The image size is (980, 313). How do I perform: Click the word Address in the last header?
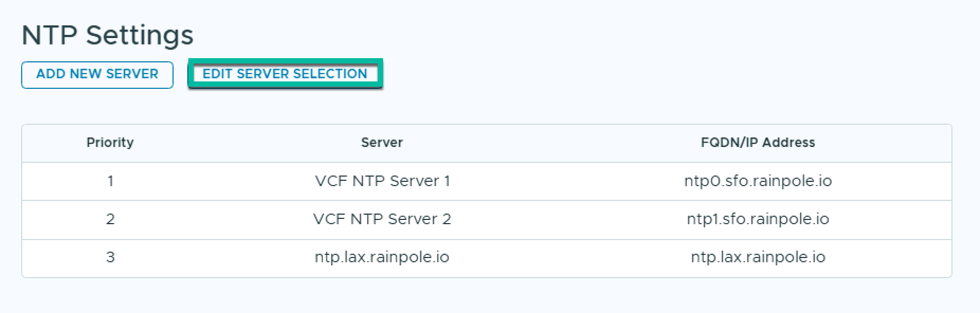tap(788, 143)
